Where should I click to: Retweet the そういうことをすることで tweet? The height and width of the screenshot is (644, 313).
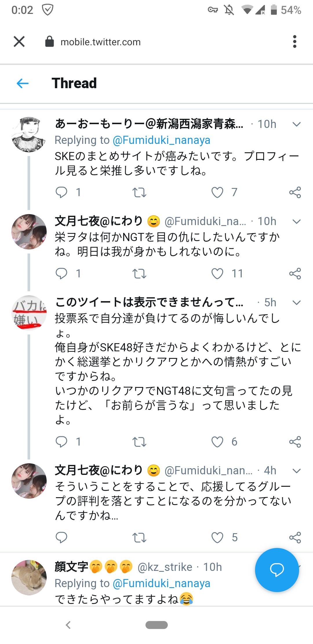coord(139,538)
